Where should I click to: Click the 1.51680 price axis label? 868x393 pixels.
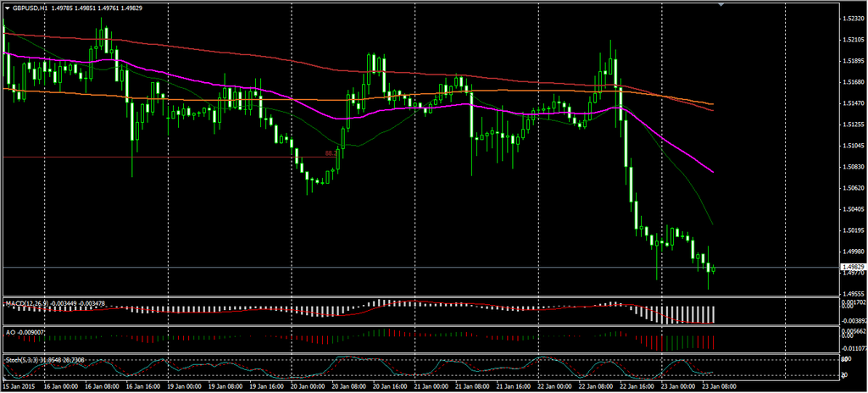pos(853,82)
